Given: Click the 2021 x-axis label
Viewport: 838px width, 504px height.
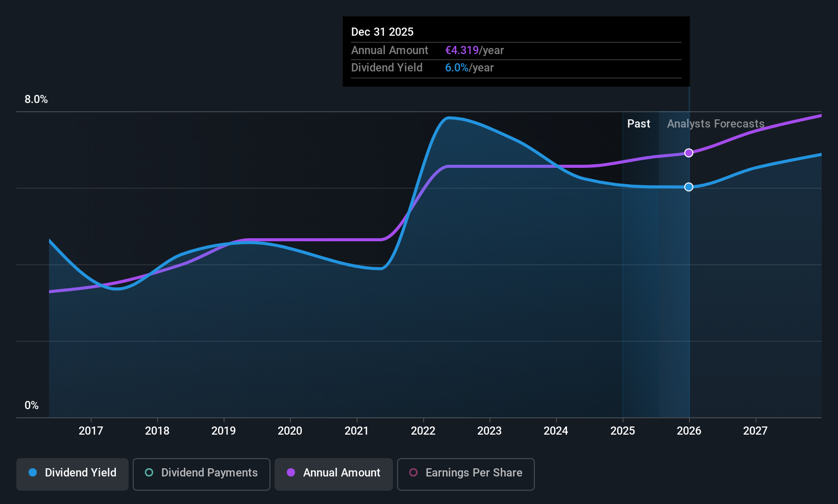Looking at the screenshot, I should pos(357,431).
